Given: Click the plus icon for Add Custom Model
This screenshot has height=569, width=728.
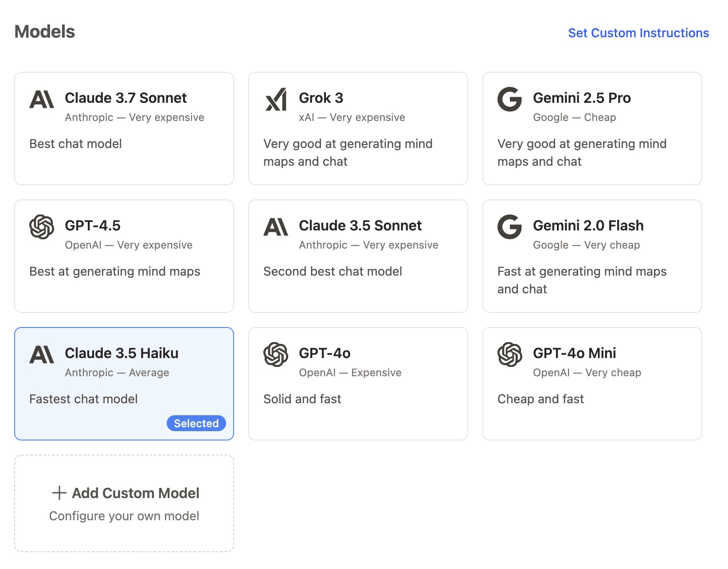Looking at the screenshot, I should tap(59, 493).
